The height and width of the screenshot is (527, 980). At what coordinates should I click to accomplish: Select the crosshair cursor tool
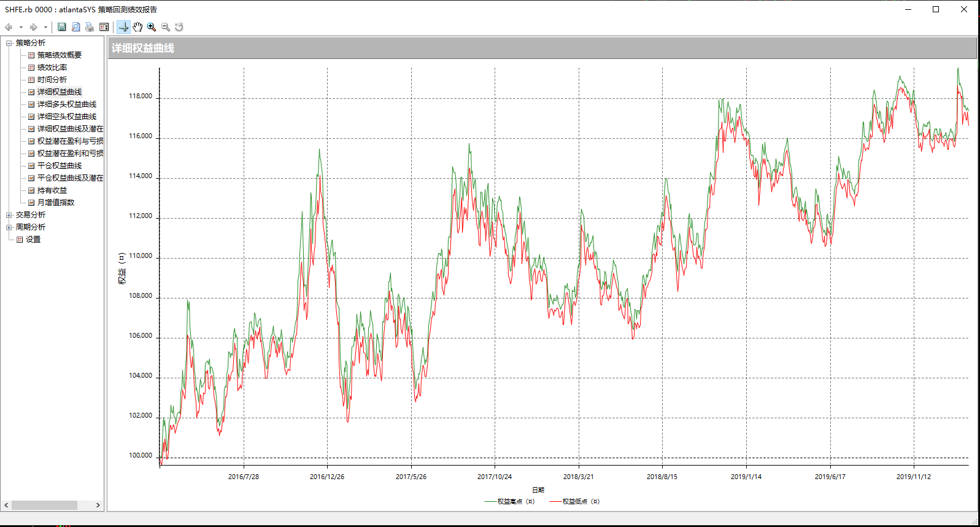point(123,27)
